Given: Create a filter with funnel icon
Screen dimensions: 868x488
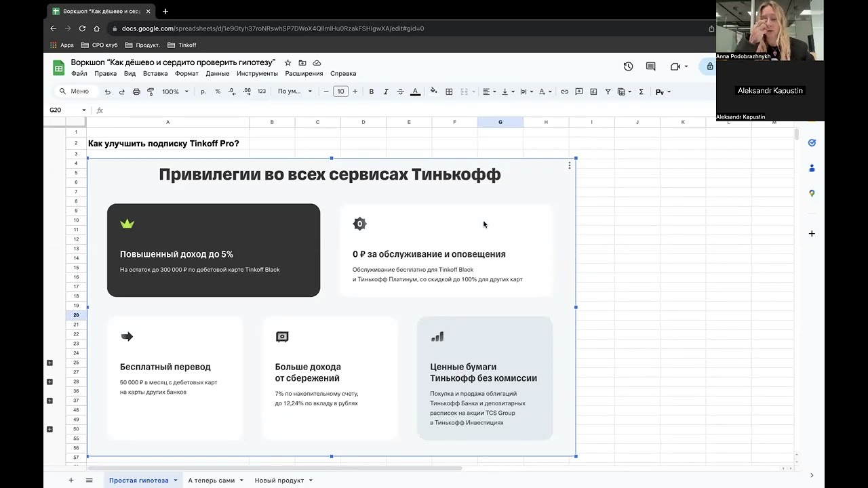Looking at the screenshot, I should tap(608, 91).
